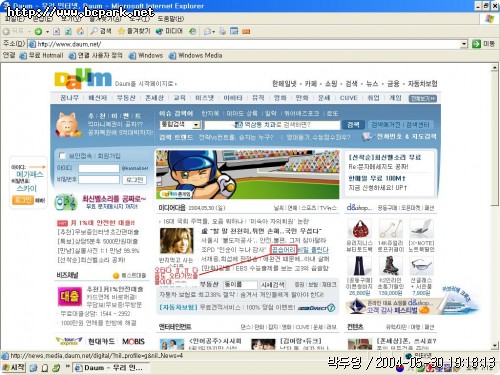Viewport: 500px width, 375px height.
Task: Select the CUVE category tab
Action: [x=348, y=98]
